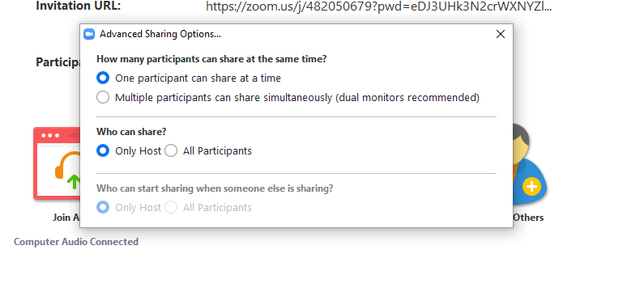Close the Advanced Sharing Options dialog
Viewport: 644px width, 292px height.
pyautogui.click(x=501, y=34)
